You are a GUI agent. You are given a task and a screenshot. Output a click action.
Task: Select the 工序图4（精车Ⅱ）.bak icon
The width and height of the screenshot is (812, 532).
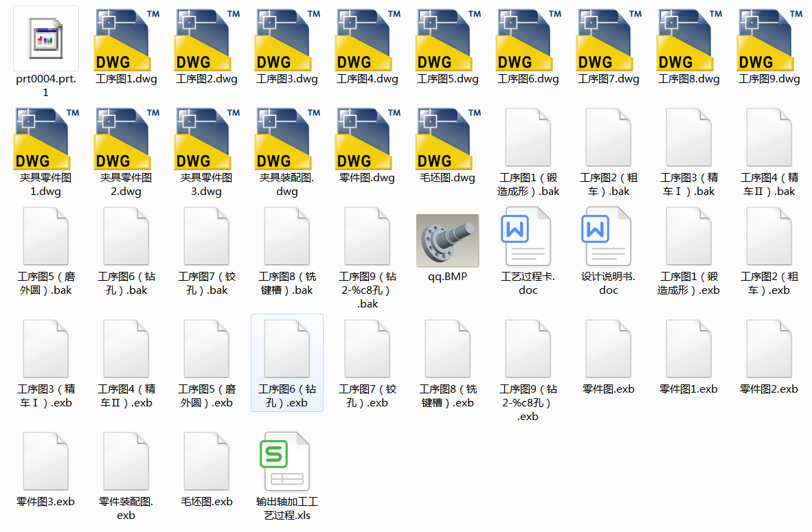click(769, 137)
